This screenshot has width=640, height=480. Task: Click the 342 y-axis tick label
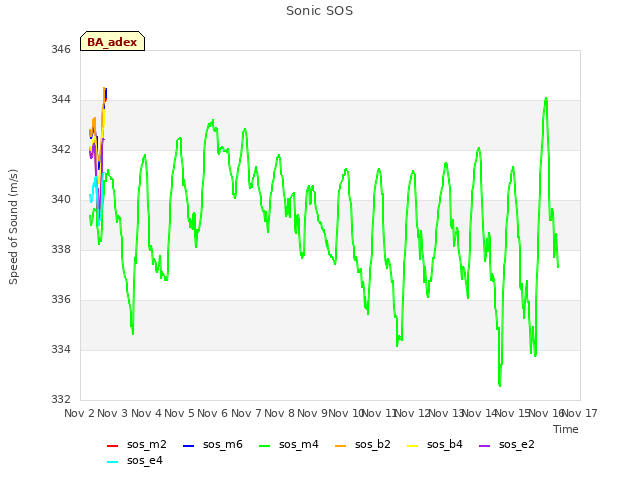tap(61, 149)
